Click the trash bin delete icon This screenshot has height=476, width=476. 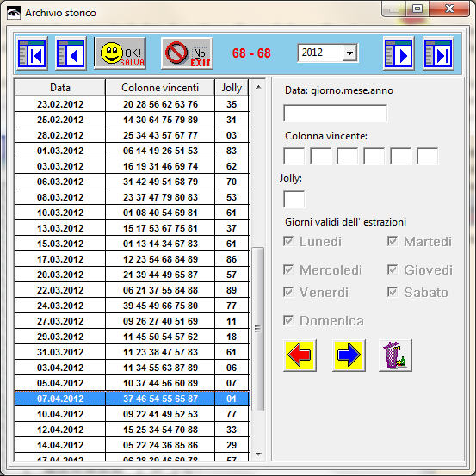tap(395, 355)
